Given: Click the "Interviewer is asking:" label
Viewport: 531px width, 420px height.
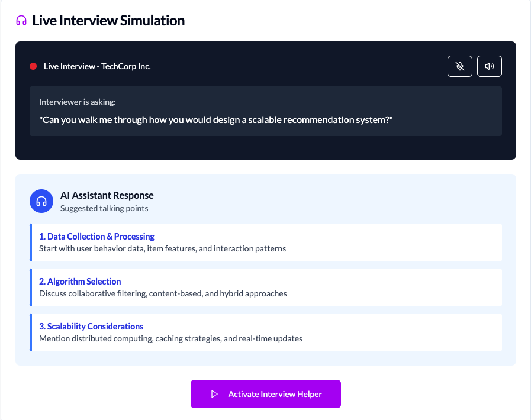Looking at the screenshot, I should pos(78,102).
